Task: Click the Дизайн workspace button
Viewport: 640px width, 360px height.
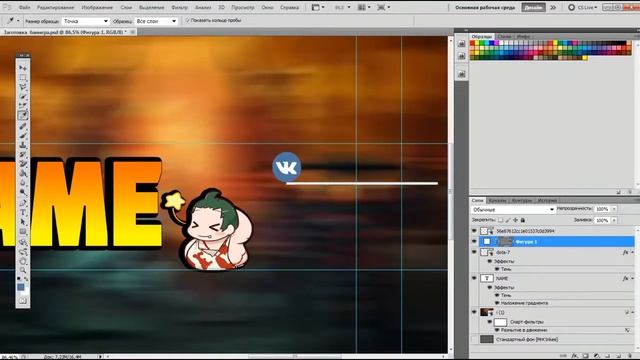Action: tap(533, 7)
